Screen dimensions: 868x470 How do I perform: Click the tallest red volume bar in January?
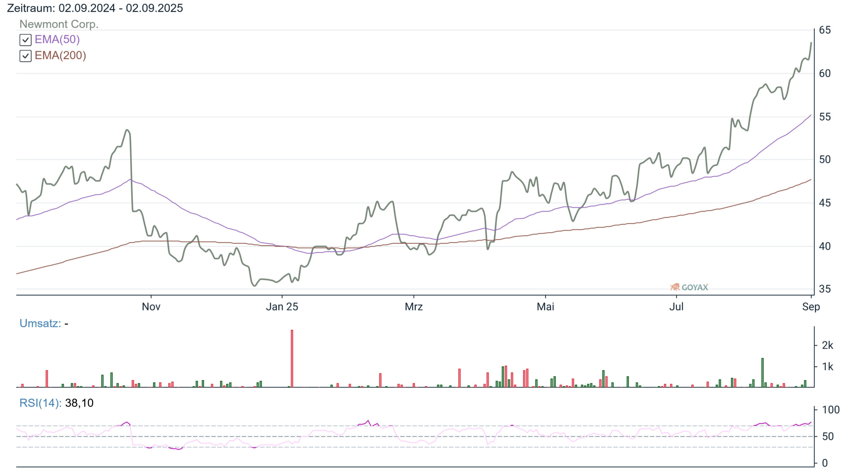click(x=292, y=358)
